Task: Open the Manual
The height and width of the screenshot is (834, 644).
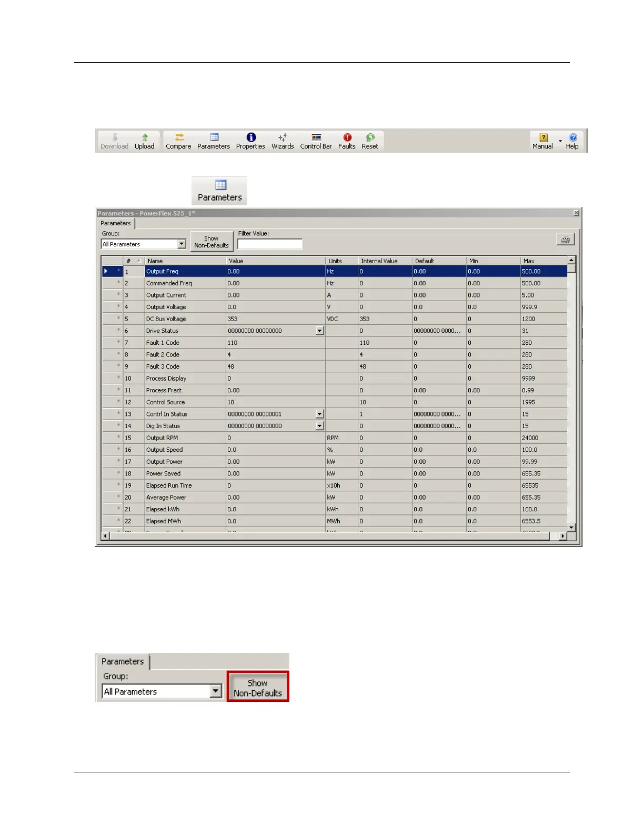Action: [542, 142]
